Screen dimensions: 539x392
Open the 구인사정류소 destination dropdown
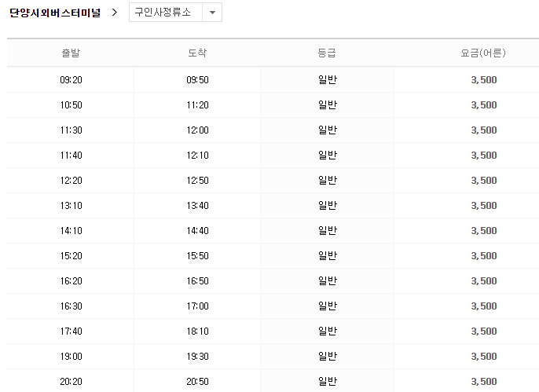click(166, 13)
